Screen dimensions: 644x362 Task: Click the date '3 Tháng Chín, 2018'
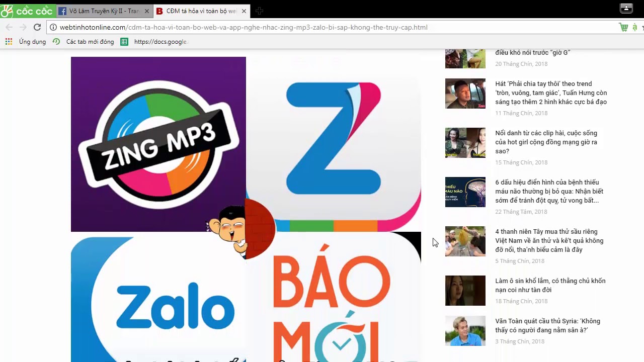click(x=520, y=341)
